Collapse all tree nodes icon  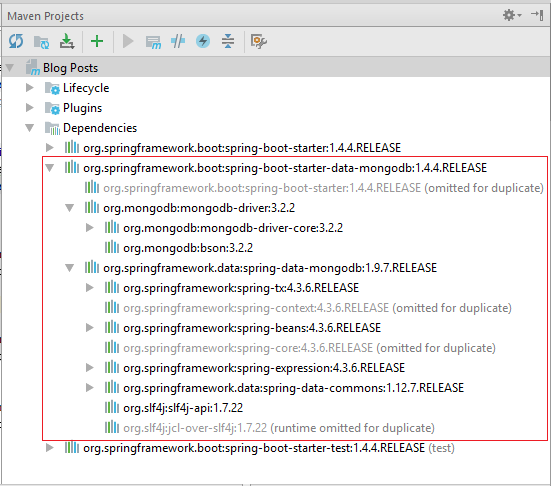(x=228, y=41)
